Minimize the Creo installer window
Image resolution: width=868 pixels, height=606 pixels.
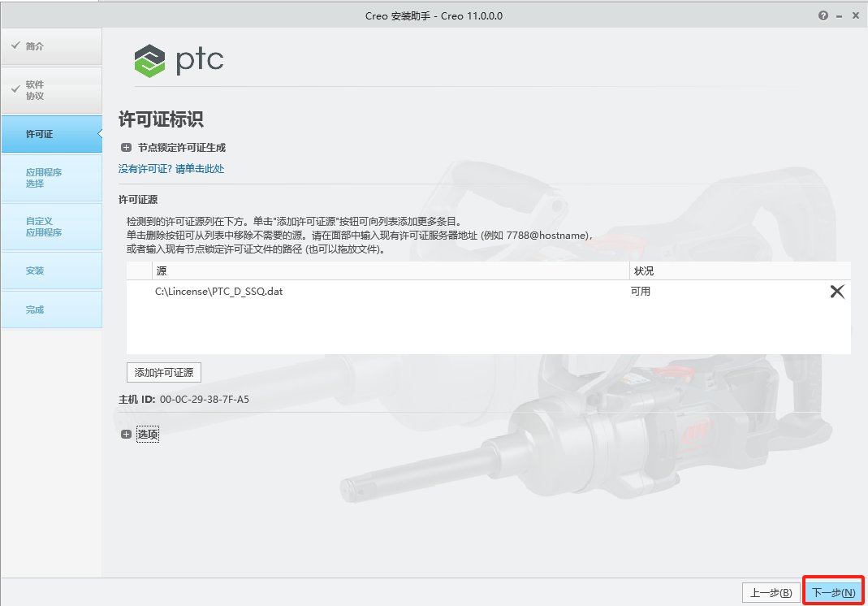(840, 16)
